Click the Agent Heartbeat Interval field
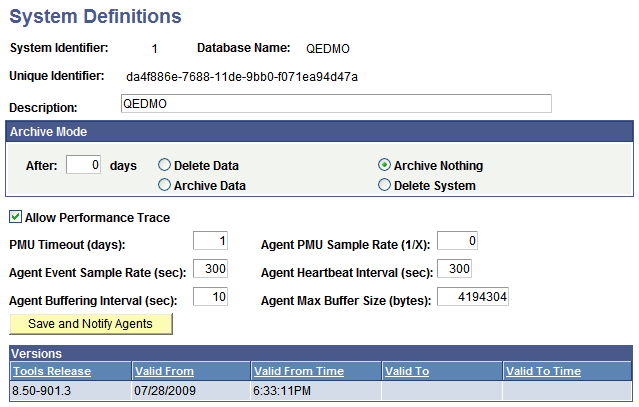 click(x=454, y=269)
